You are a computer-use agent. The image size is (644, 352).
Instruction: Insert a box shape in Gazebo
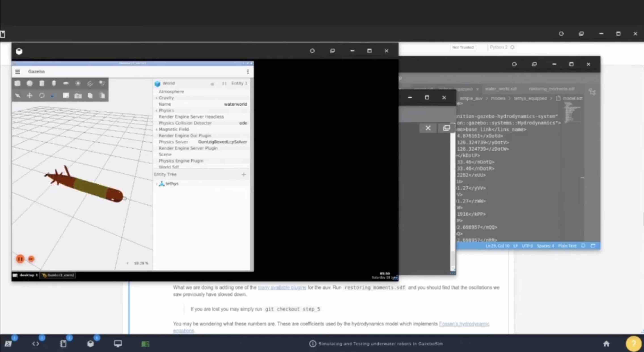tap(17, 83)
